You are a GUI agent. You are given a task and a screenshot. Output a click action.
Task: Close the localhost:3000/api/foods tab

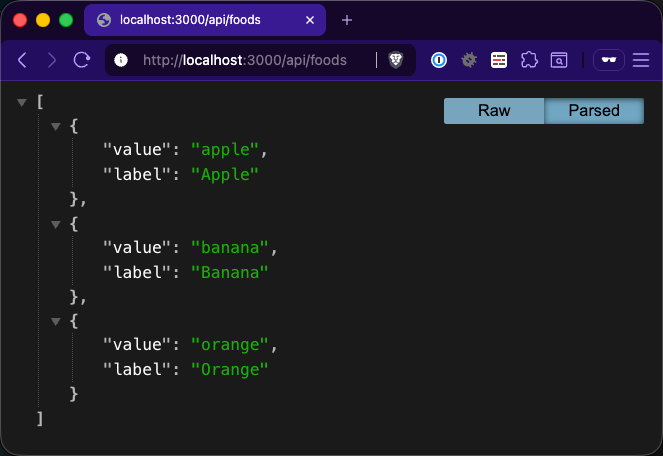310,20
